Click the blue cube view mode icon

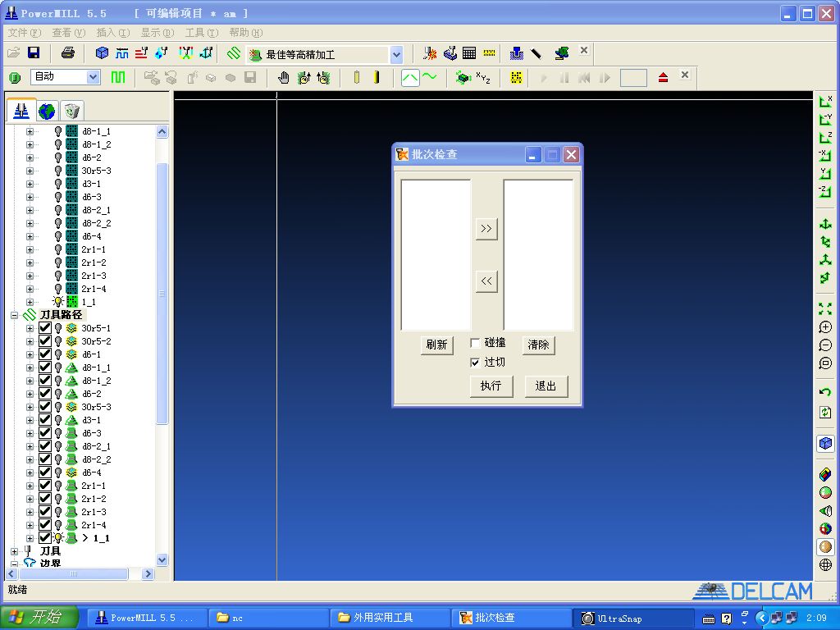point(825,444)
